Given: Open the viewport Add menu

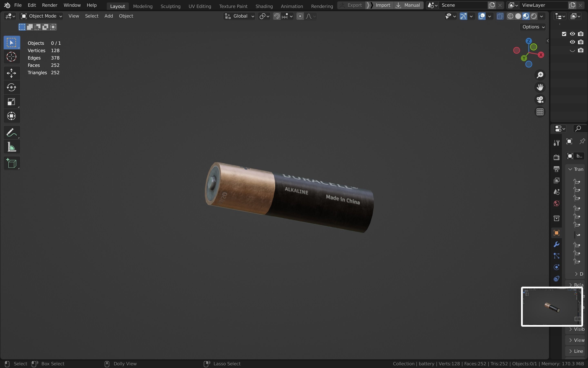Looking at the screenshot, I should (109, 16).
